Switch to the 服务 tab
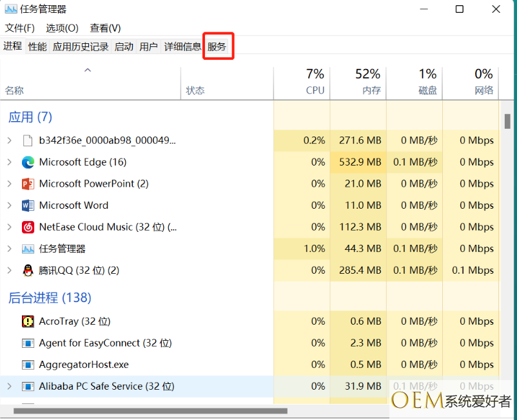The width and height of the screenshot is (517, 420). (217, 46)
